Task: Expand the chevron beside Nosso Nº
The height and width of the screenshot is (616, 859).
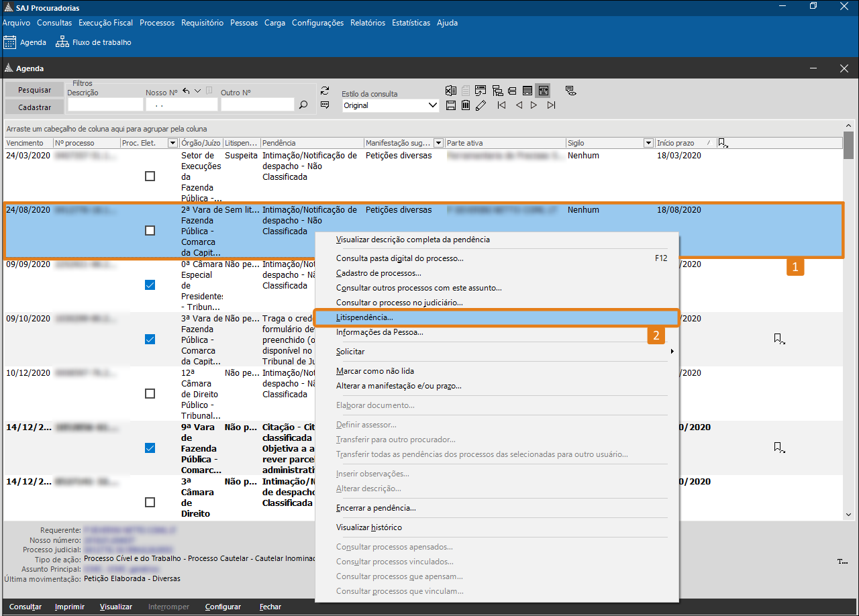Action: click(198, 91)
